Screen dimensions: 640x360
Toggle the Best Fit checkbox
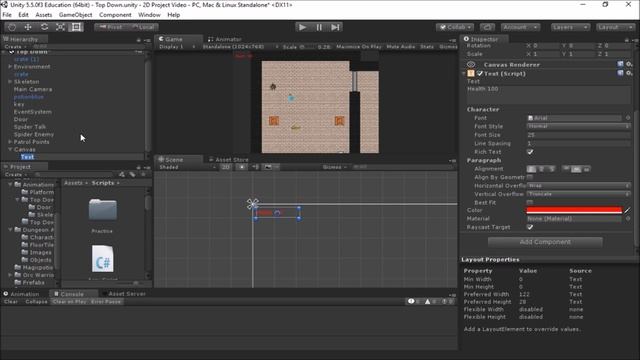(530, 202)
